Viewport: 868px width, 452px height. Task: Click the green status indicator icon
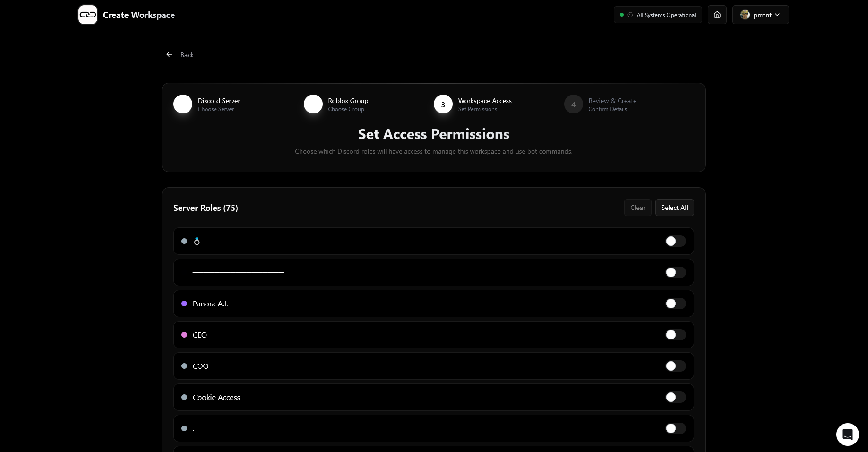tap(622, 15)
